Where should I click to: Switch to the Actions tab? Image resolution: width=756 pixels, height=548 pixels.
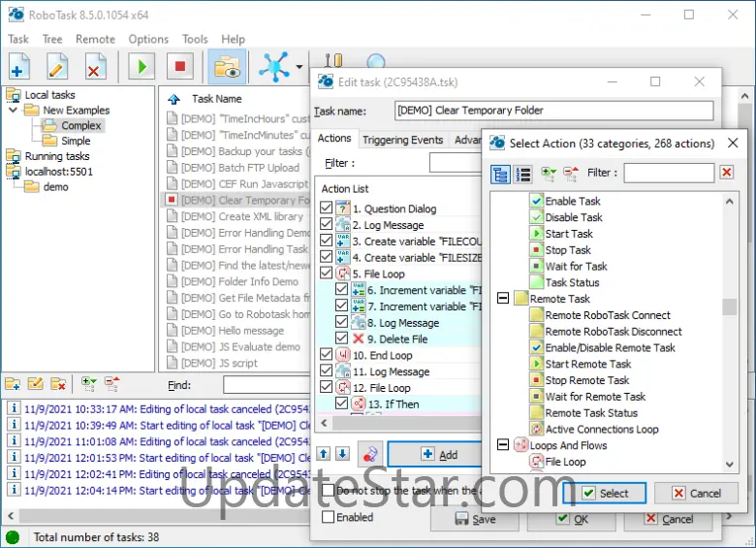point(334,139)
